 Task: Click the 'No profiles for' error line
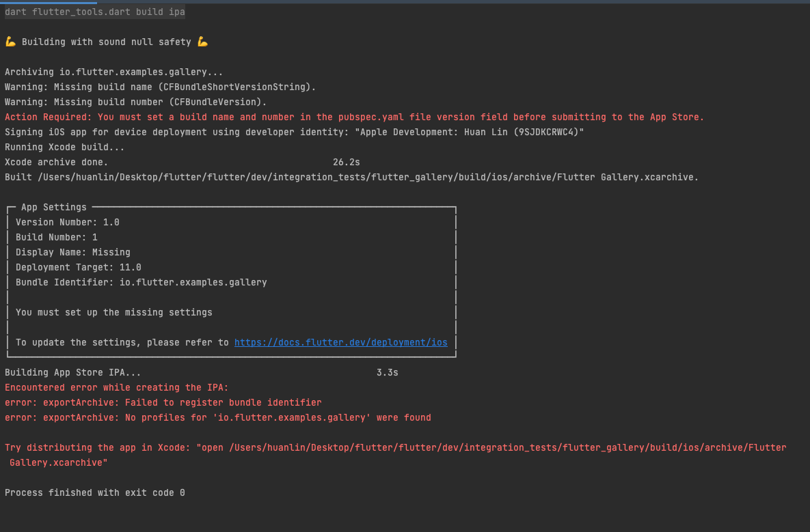[x=218, y=417]
